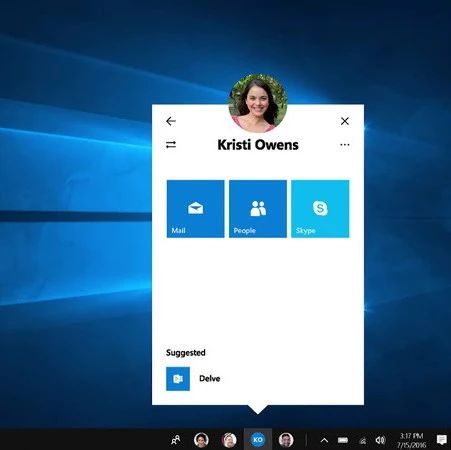Open the volume speaker control
The image size is (451, 450).
coord(380,440)
